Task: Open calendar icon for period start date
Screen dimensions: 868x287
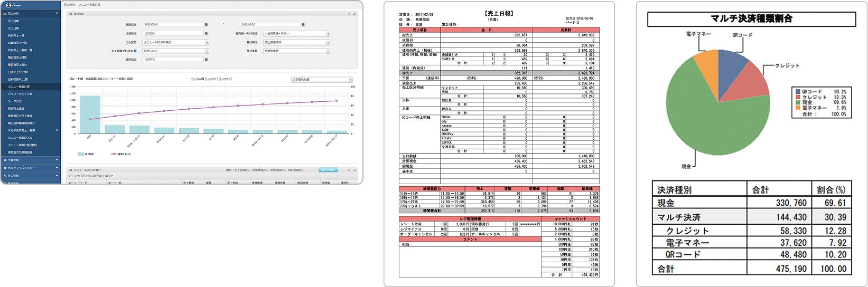Action: point(206,24)
